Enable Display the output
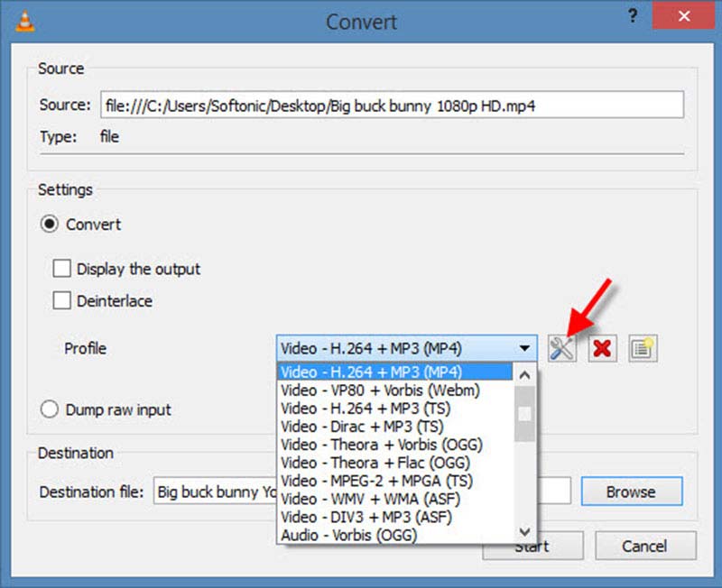 coord(62,268)
